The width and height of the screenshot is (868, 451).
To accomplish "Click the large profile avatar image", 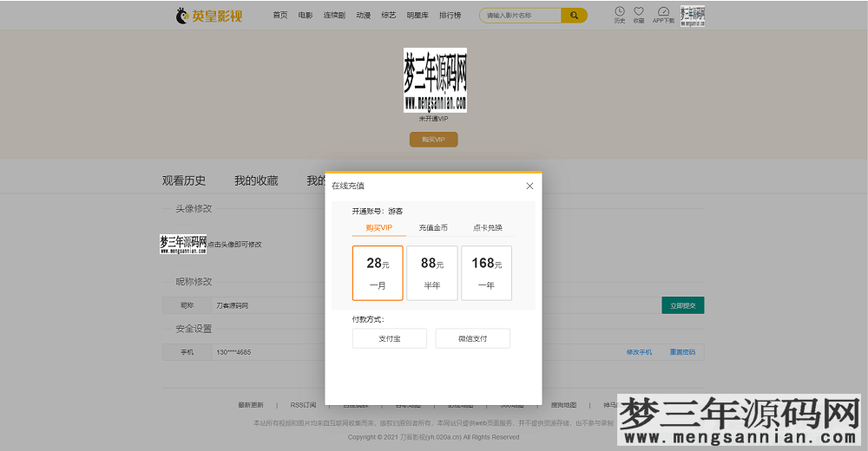I will click(x=435, y=81).
